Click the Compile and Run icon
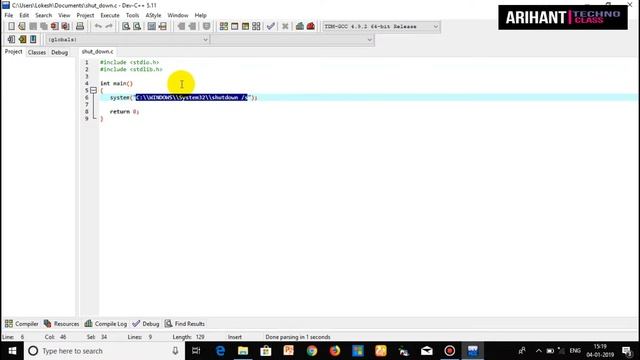Image resolution: width=640 pixels, height=360 pixels. [245, 27]
